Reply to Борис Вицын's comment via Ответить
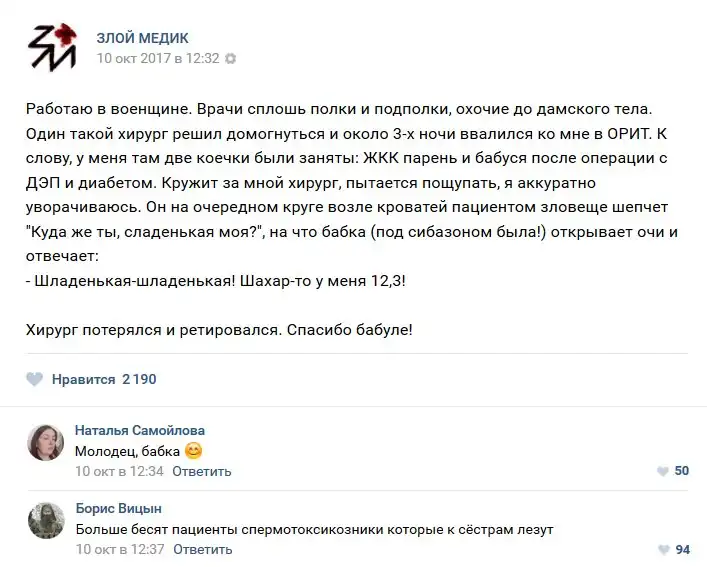Viewport: 707px width, 567px height. [x=202, y=549]
